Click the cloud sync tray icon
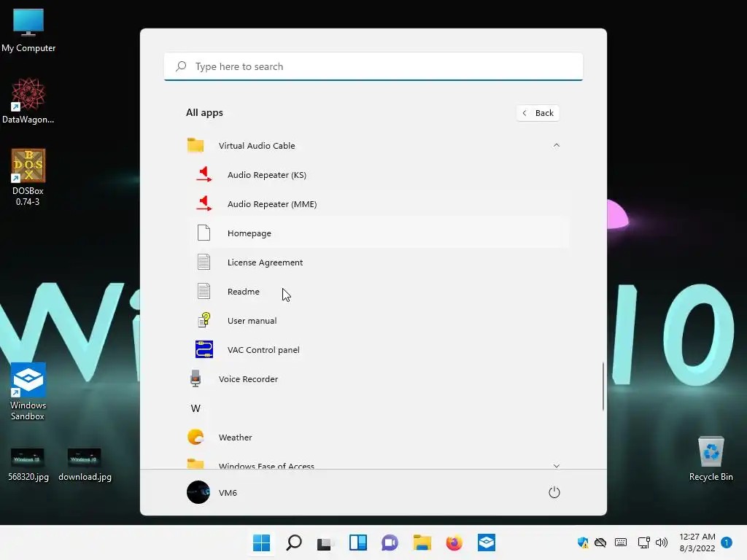The image size is (747, 560). [601, 542]
